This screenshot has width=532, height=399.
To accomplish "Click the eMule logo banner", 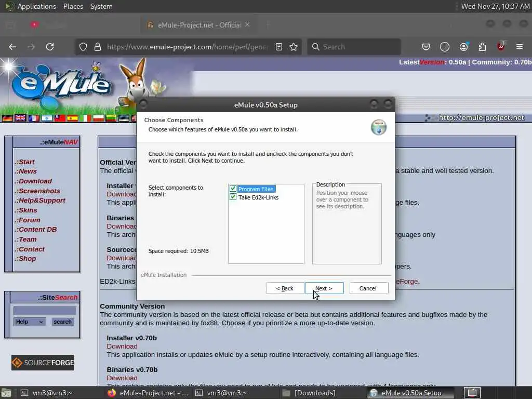I will (x=61, y=84).
